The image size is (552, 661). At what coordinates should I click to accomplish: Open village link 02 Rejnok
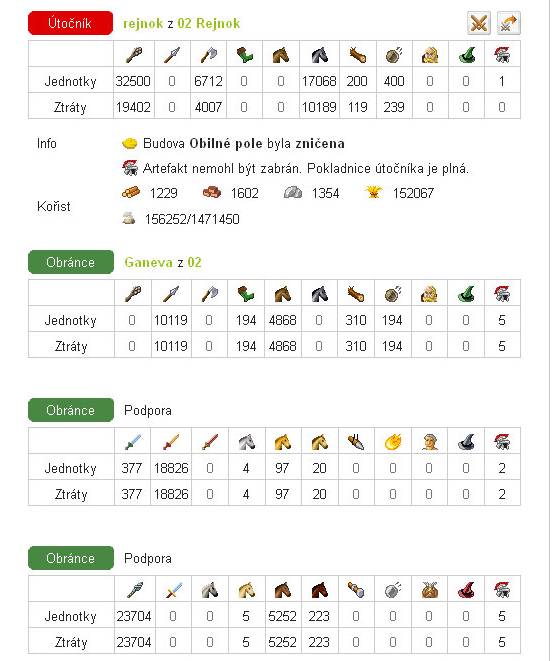[x=209, y=23]
